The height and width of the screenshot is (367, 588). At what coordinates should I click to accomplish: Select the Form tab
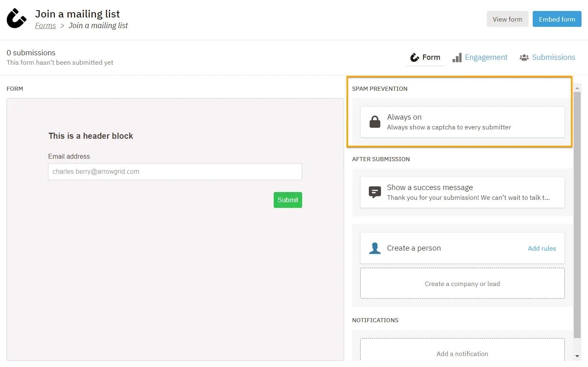pos(431,57)
